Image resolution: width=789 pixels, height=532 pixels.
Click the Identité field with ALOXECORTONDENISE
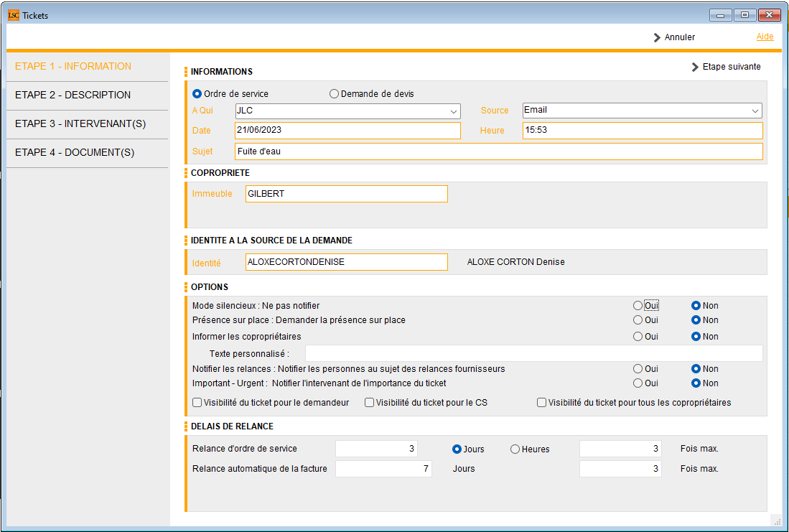(347, 262)
